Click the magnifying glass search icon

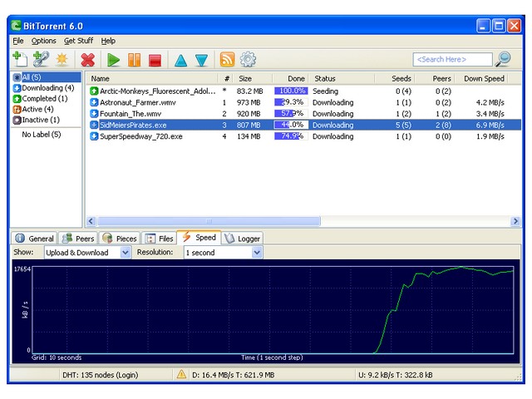point(503,59)
